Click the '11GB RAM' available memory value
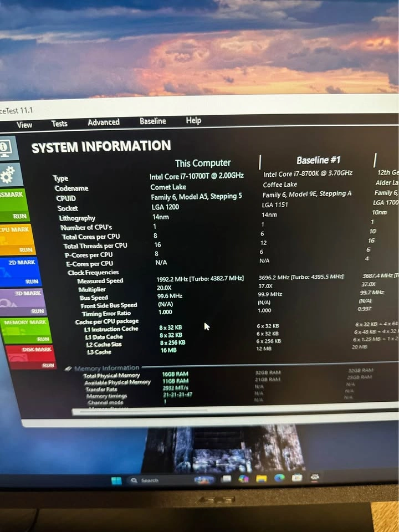Viewport: 399px width, 532px height. point(176,381)
